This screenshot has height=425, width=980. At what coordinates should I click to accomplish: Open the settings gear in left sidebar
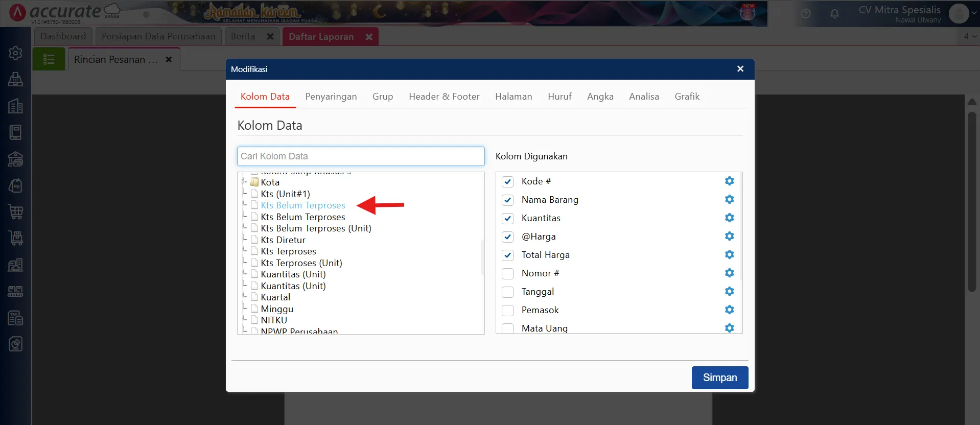point(15,53)
